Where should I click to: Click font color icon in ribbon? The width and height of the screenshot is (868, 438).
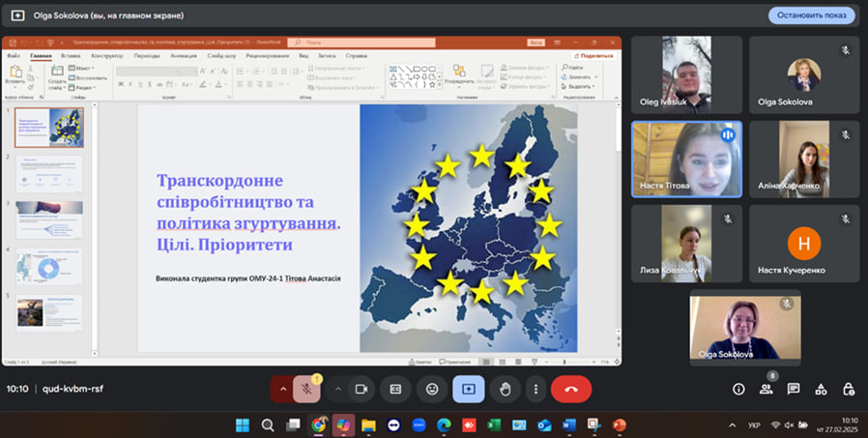219,84
